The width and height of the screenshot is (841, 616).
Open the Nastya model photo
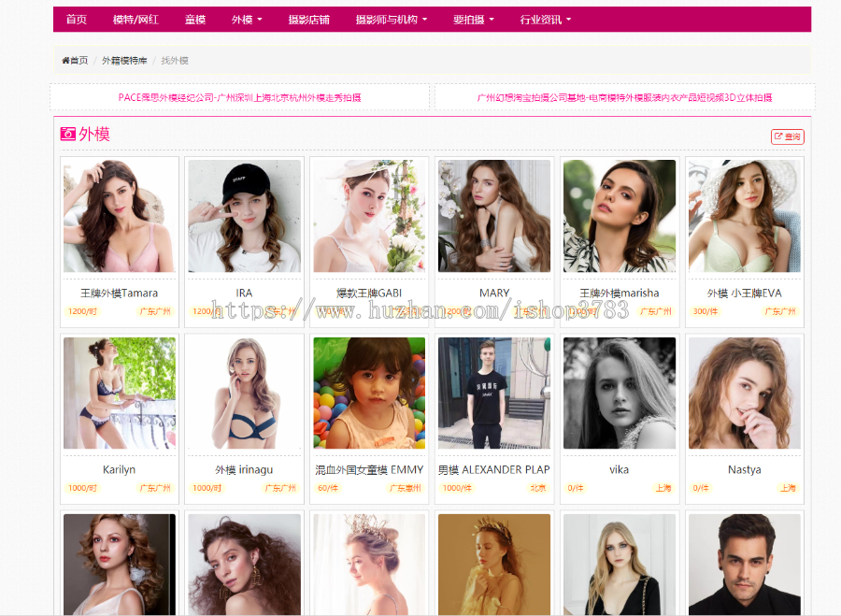click(745, 393)
